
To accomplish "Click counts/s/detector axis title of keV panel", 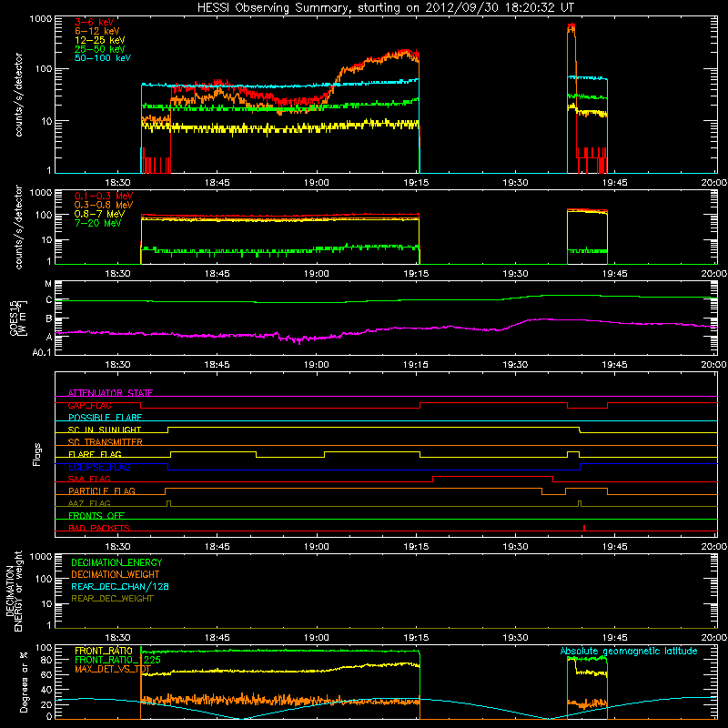I will (18, 95).
